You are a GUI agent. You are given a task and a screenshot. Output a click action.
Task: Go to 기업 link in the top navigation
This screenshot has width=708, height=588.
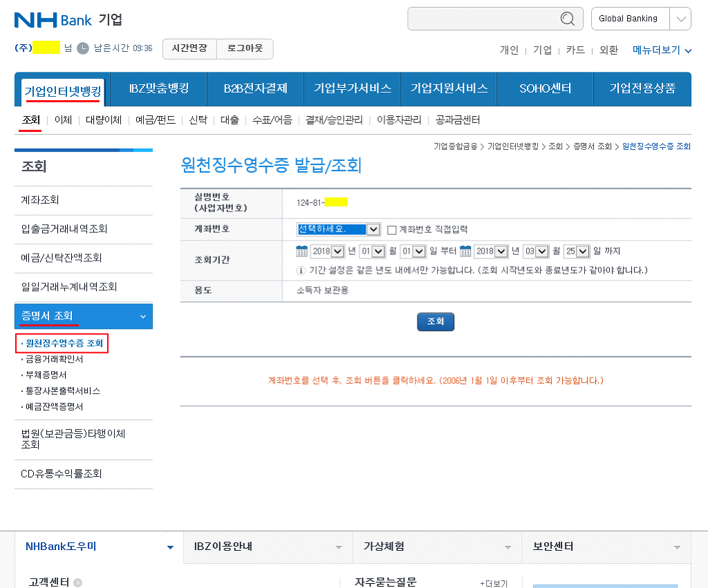(x=542, y=50)
